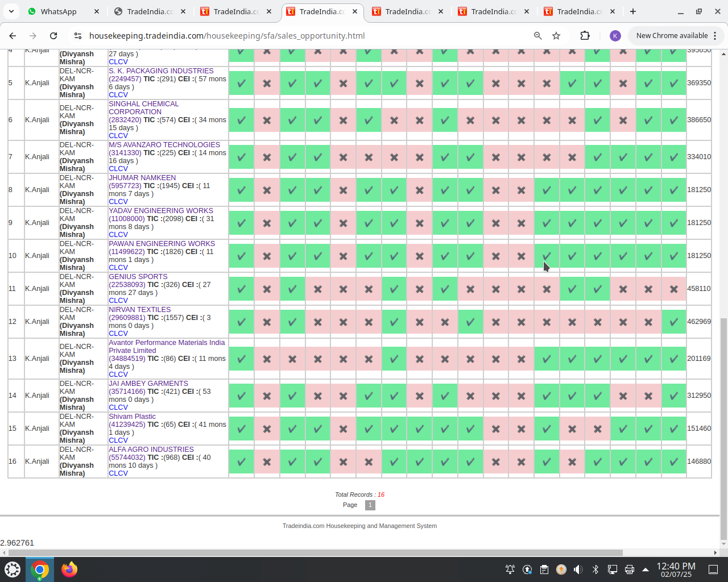Click the vertical page scrollbar thumb

[x=723, y=429]
